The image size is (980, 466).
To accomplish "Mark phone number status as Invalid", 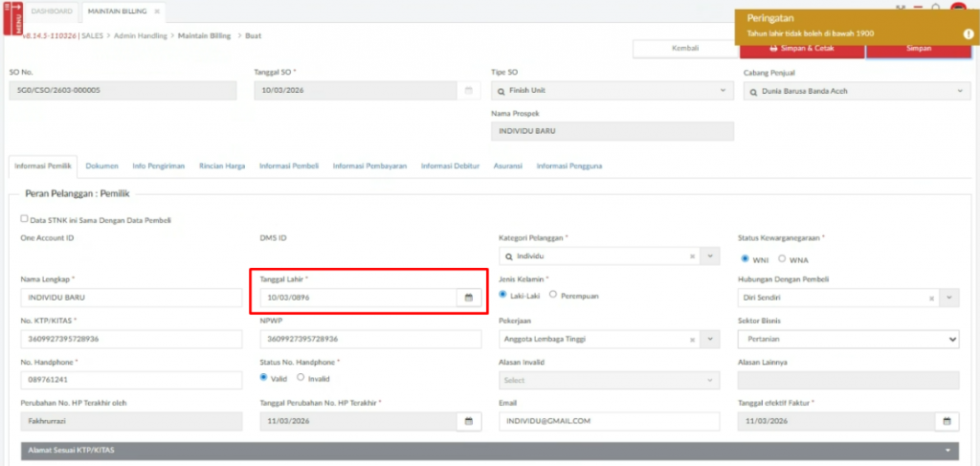I will [x=301, y=378].
